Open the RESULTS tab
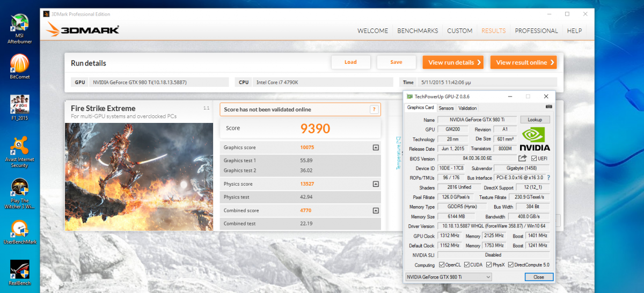Screen dimensions: 644x293 (494, 31)
